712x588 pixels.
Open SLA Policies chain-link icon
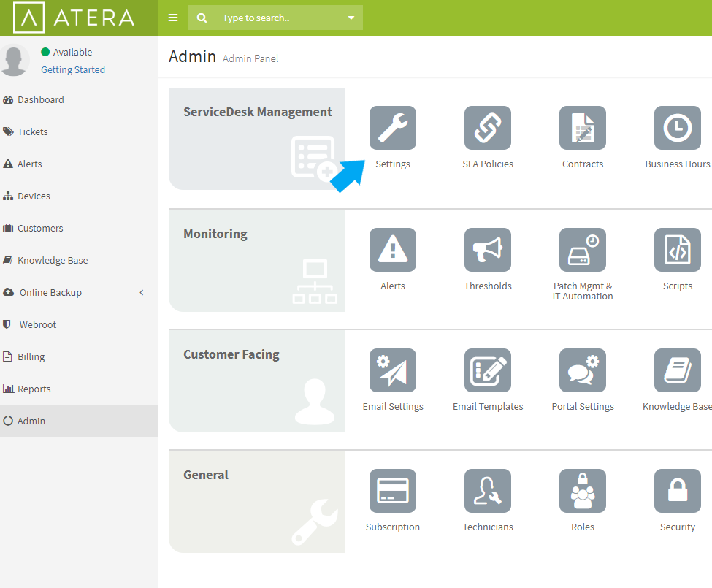pos(488,128)
